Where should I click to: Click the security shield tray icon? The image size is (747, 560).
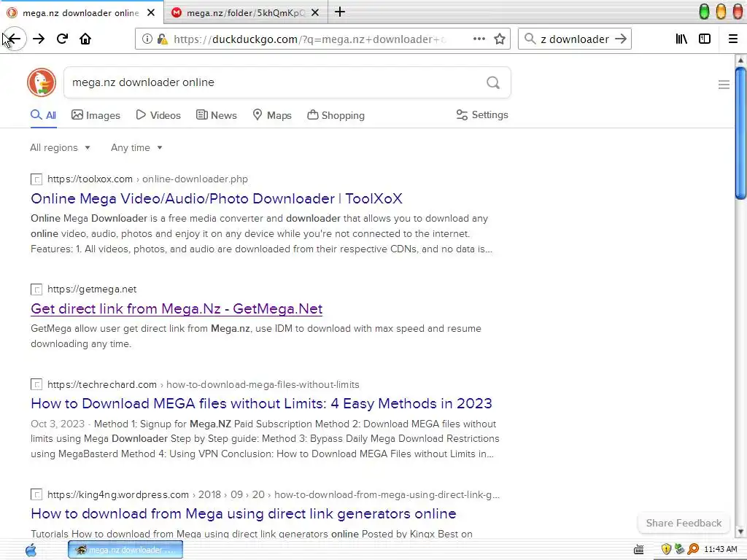666,550
